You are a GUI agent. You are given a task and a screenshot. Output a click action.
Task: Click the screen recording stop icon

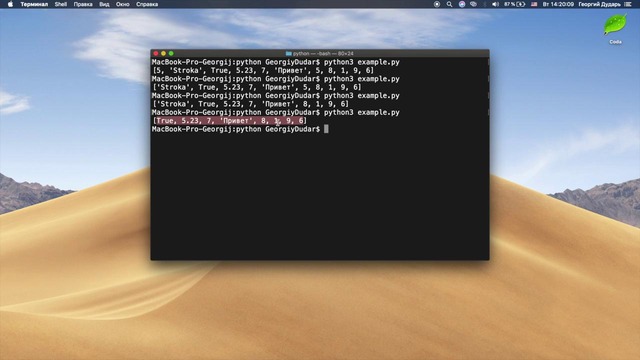pyautogui.click(x=437, y=4)
